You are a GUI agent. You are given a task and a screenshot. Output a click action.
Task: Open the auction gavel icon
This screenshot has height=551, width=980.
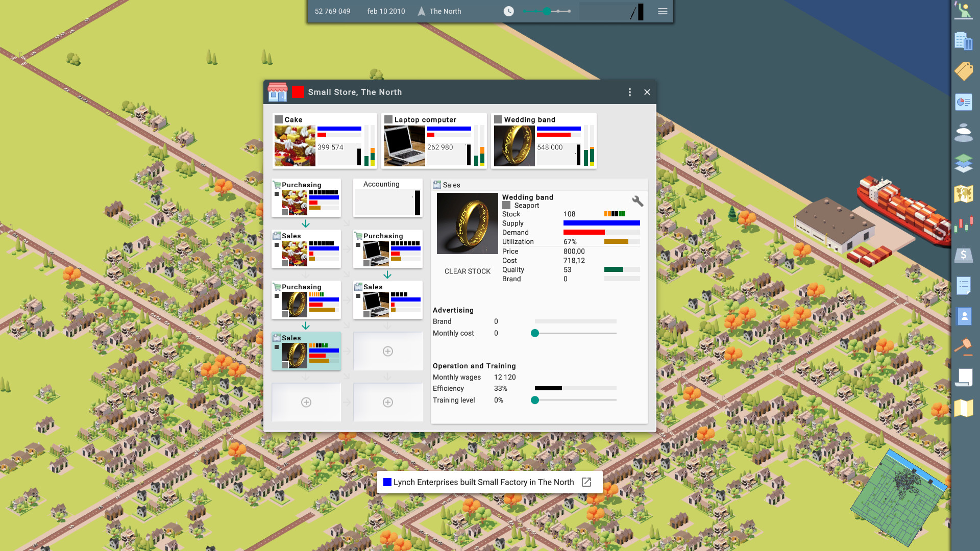pos(964,346)
